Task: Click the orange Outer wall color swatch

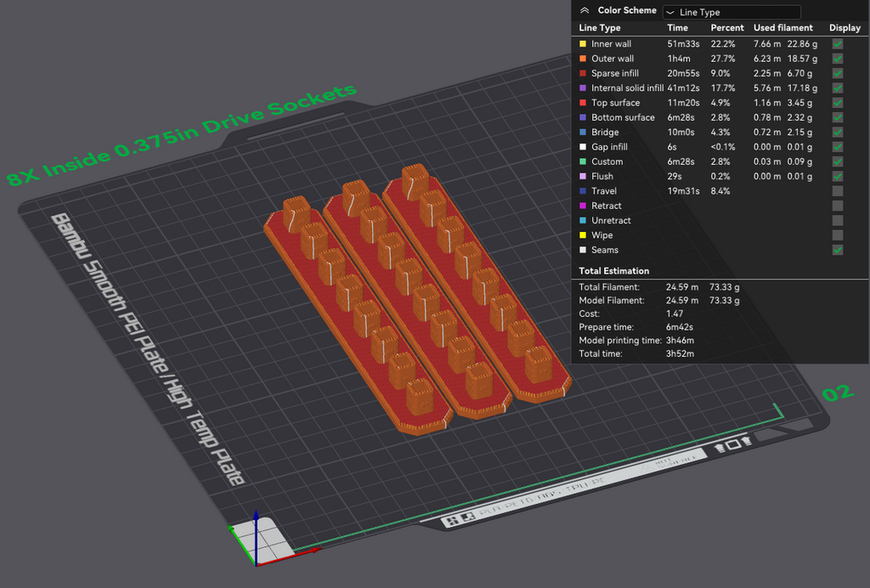Action: (583, 59)
